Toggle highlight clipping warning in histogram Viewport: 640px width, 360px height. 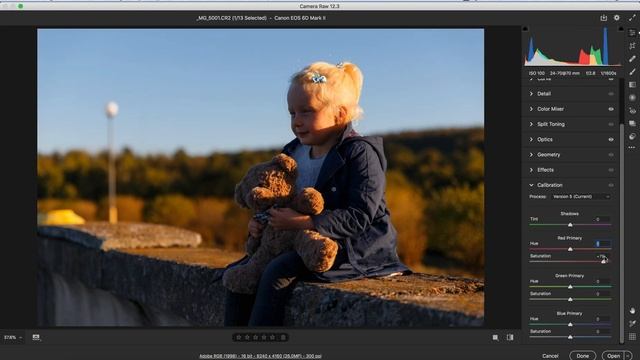(x=621, y=29)
